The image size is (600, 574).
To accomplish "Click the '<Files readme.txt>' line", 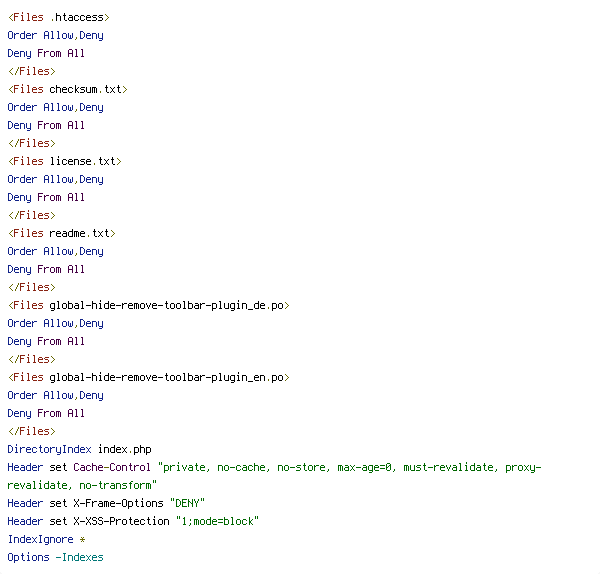I will click(62, 233).
